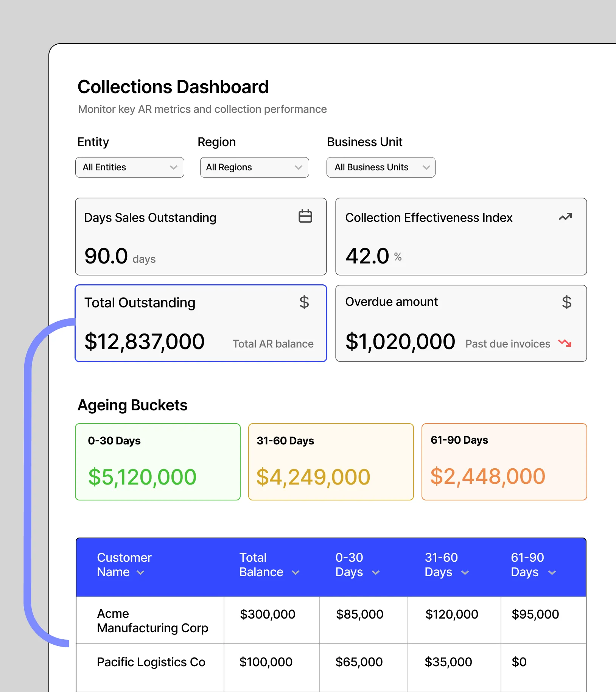Open the 31-60 Days ageing bucket
The image size is (616, 692).
(x=331, y=462)
